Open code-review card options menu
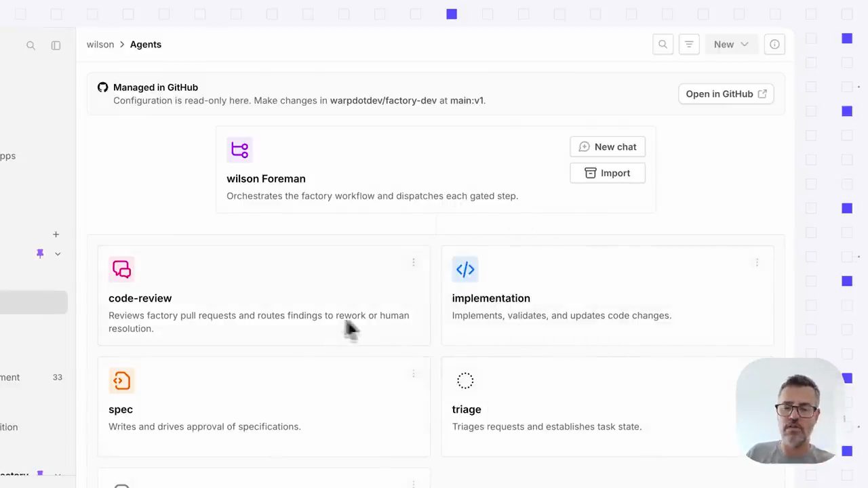Viewport: 868px width, 488px height. click(413, 262)
